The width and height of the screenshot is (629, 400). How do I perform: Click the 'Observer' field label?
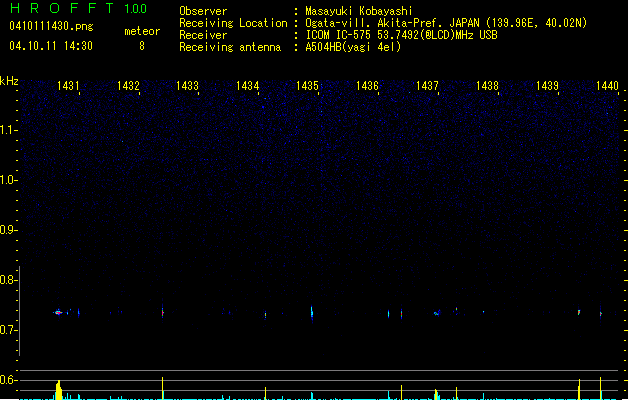click(x=203, y=11)
